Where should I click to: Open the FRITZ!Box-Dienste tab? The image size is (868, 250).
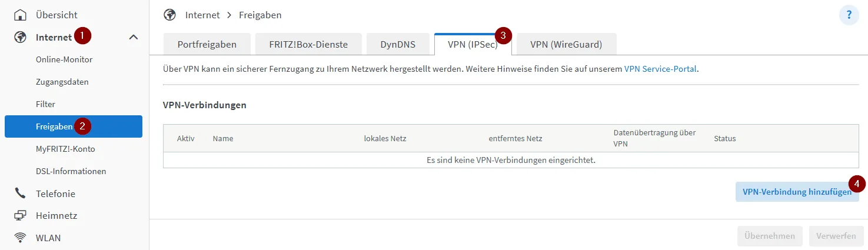coord(308,44)
